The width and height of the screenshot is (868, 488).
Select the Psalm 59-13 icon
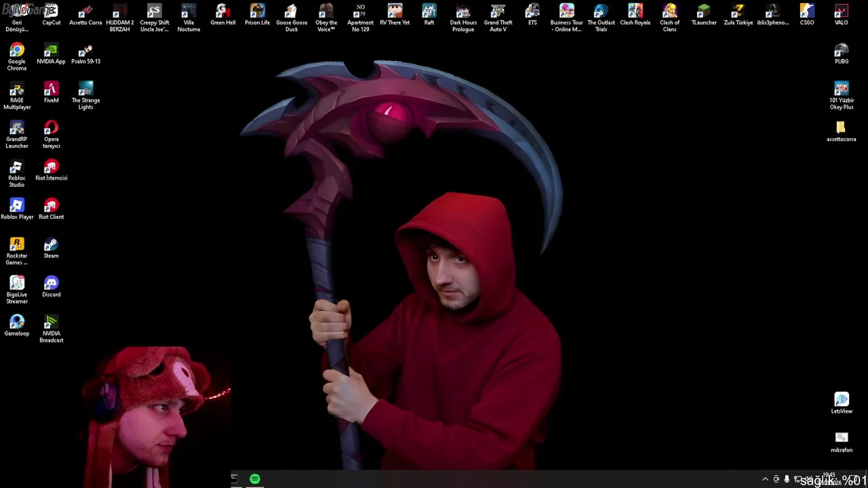[85, 55]
